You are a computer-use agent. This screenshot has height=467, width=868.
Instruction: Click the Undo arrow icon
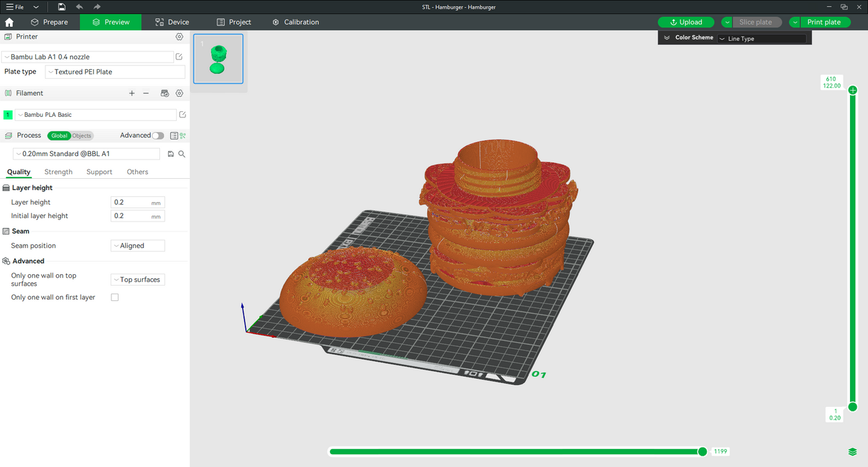point(79,7)
